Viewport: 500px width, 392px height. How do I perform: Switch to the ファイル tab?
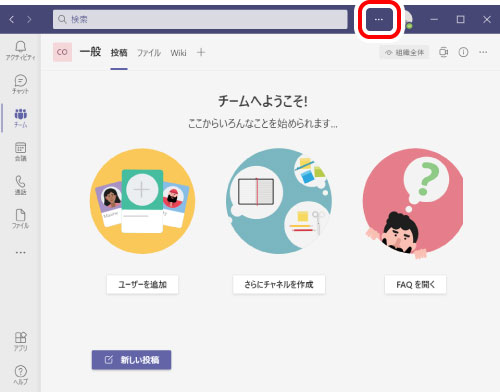149,53
